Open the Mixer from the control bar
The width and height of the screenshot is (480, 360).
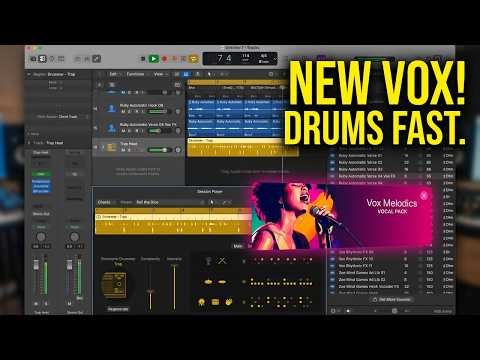[x=87, y=59]
